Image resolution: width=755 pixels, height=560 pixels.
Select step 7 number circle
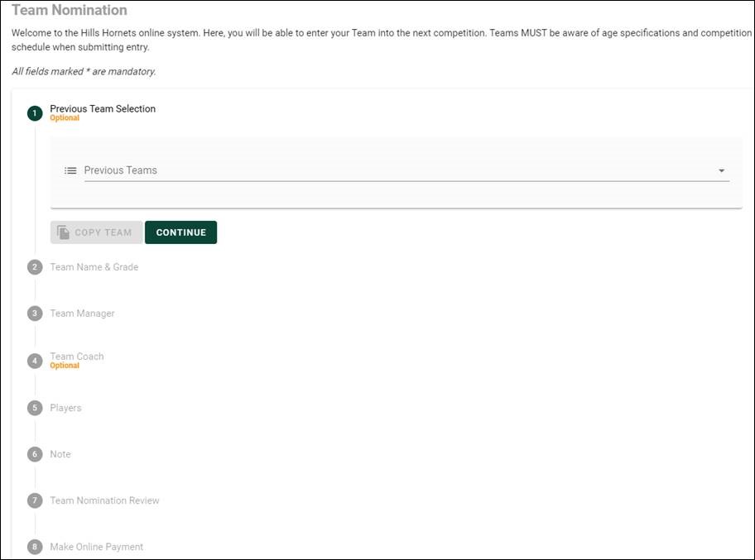(x=35, y=500)
